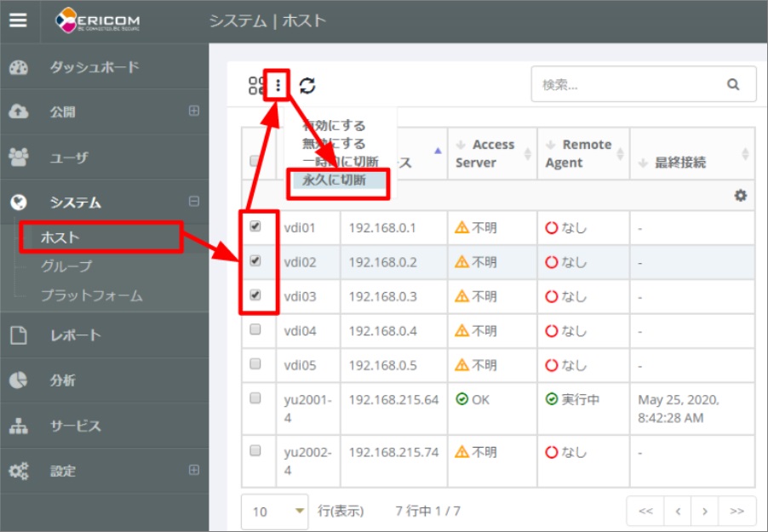Uncheck the vdi01 host checkbox
The height and width of the screenshot is (532, 768).
[255, 226]
